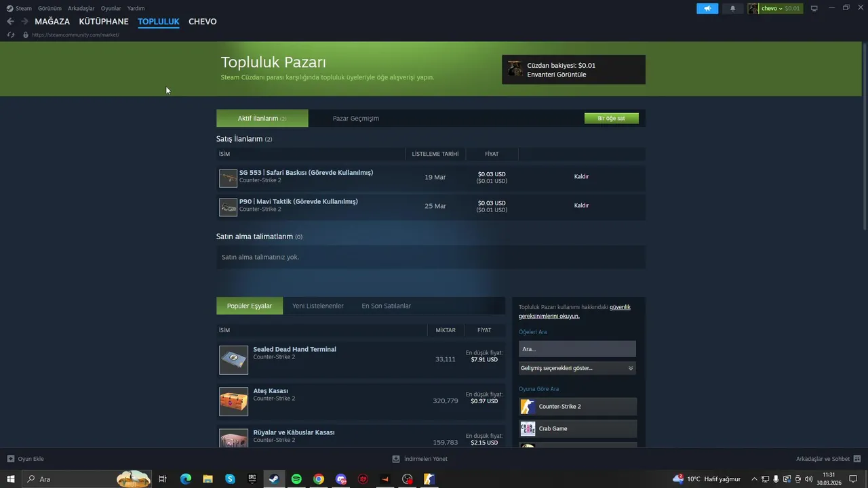Open the Oyunlar menu
Screen dimensions: 868x488
tap(111, 9)
